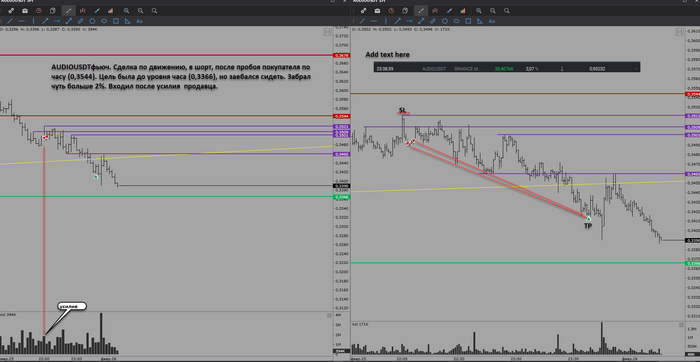Click the pie chart icon in right chart

click(405, 10)
